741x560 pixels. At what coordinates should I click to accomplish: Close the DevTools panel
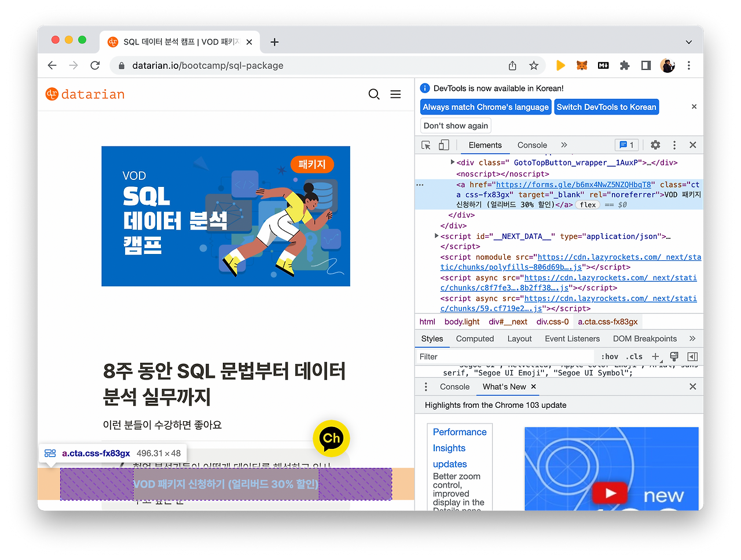point(692,145)
